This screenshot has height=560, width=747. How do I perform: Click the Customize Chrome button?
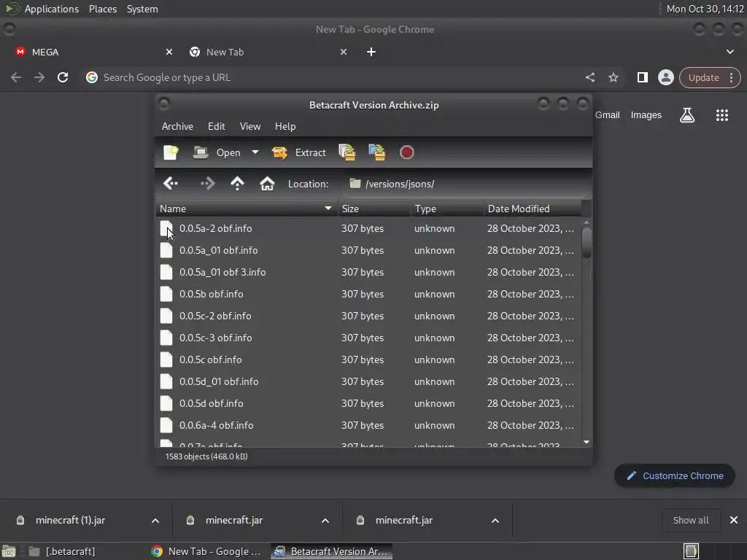[x=675, y=475]
